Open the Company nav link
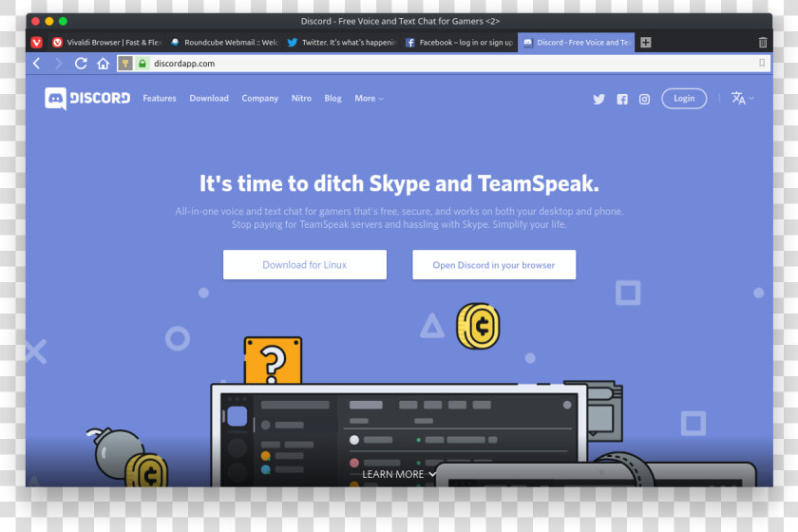Screen dimensions: 798x532 [x=260, y=98]
